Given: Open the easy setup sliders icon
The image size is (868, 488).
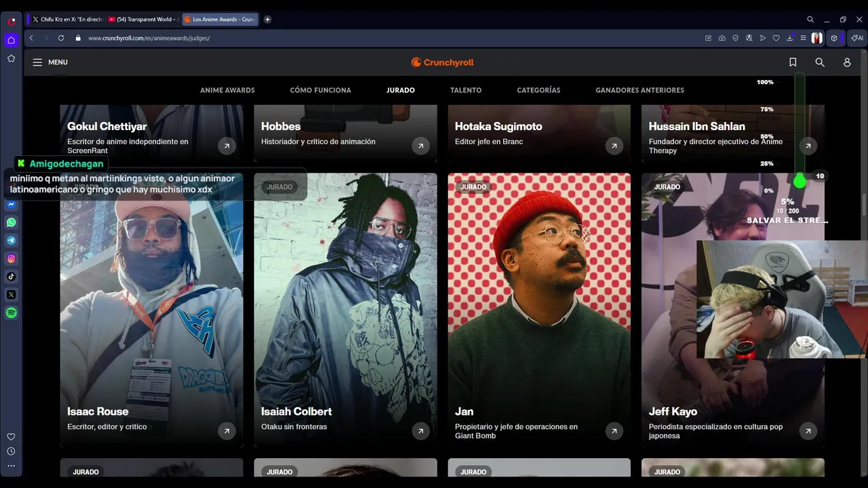Looking at the screenshot, I should click(x=804, y=38).
